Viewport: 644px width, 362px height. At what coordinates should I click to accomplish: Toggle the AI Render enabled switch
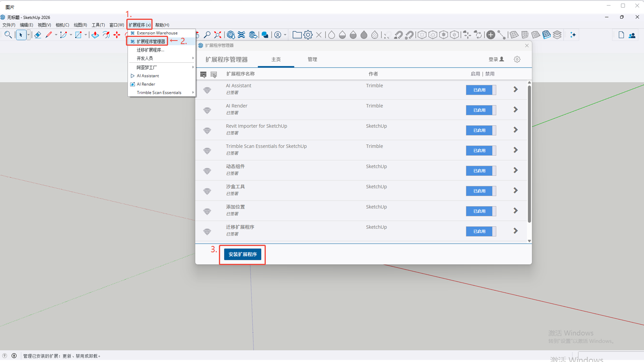point(481,110)
